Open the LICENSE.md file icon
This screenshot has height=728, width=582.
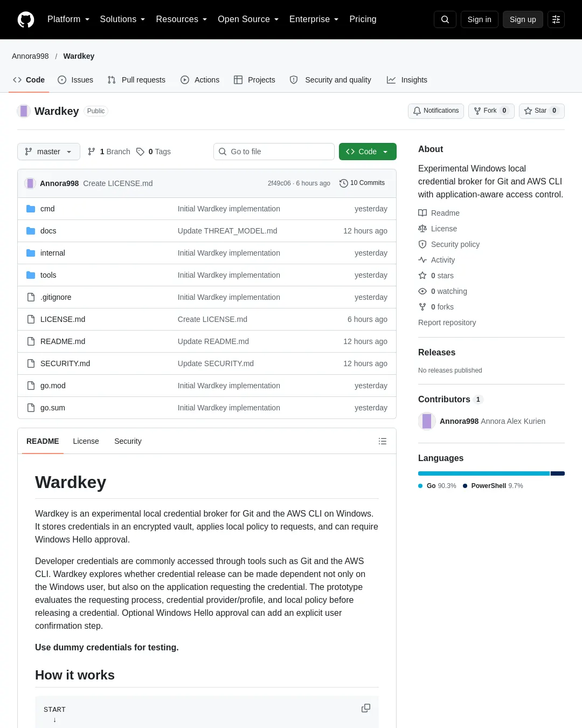[x=31, y=319]
